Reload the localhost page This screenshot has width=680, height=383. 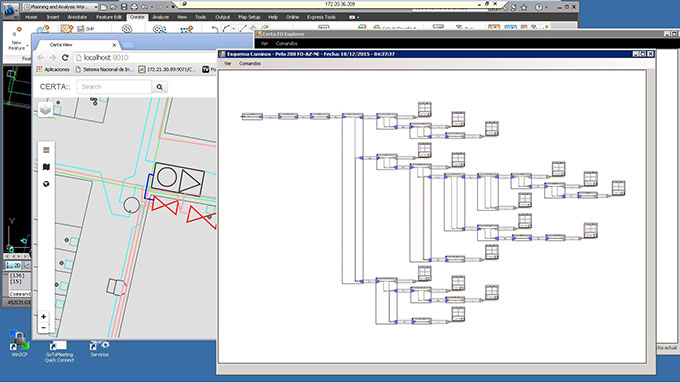tap(65, 58)
